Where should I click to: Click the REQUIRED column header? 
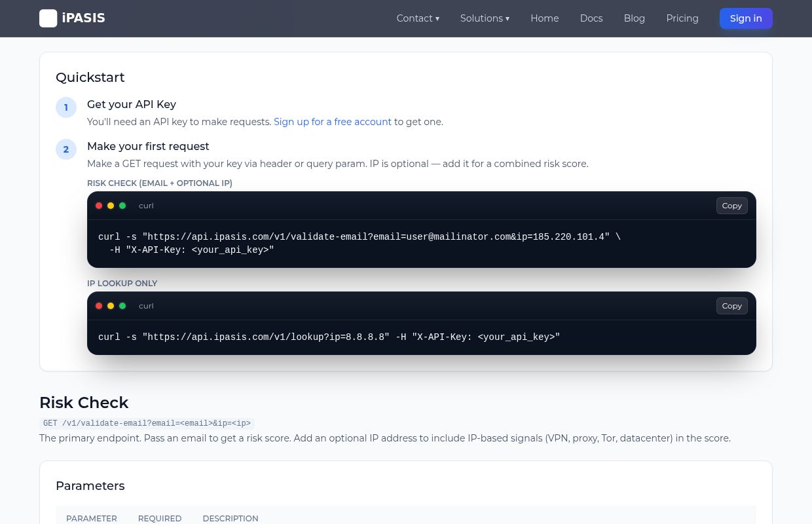pyautogui.click(x=160, y=518)
